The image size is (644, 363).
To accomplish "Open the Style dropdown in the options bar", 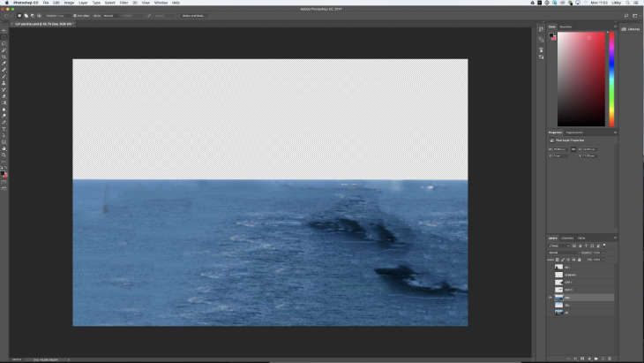I will [x=108, y=16].
